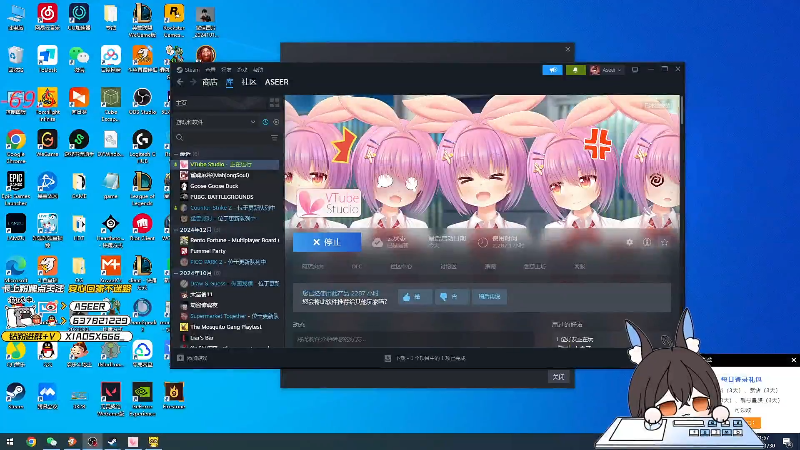Click Chrome icon in taskbar

[x=31, y=442]
